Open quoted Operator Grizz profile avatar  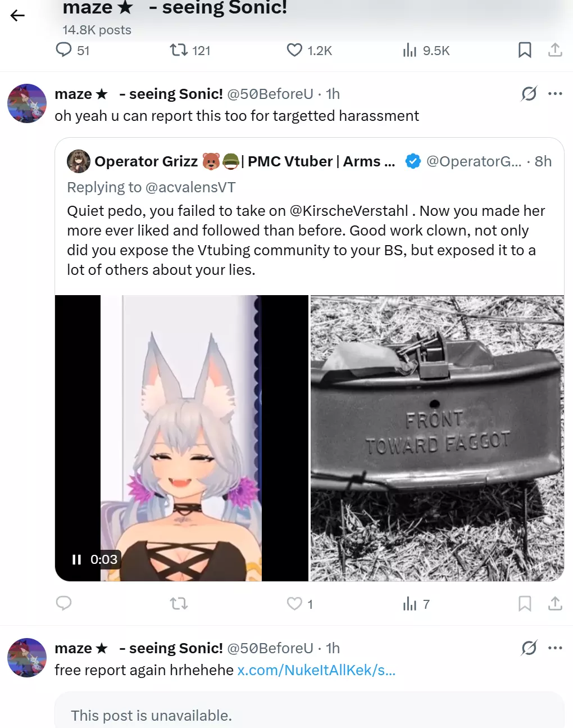(79, 161)
